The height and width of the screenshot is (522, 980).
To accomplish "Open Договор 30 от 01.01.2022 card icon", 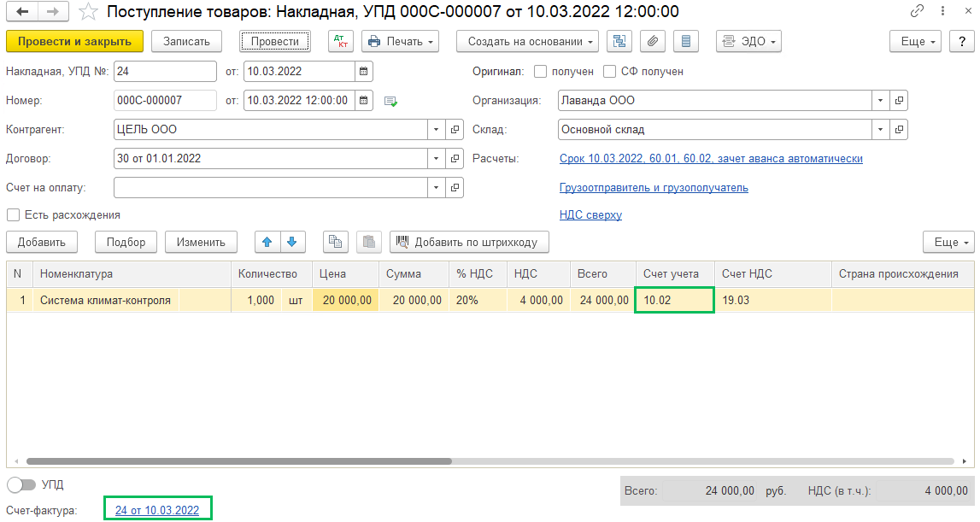I will [x=455, y=158].
